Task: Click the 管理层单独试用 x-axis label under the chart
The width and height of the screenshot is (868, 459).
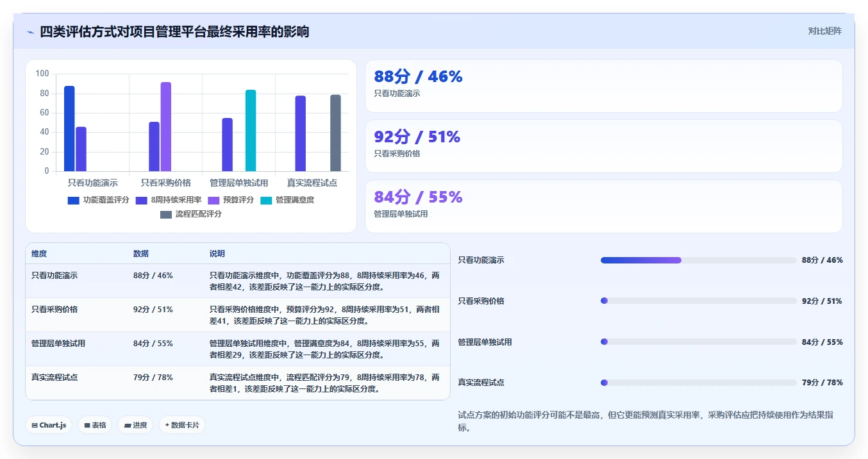Action: tap(239, 183)
